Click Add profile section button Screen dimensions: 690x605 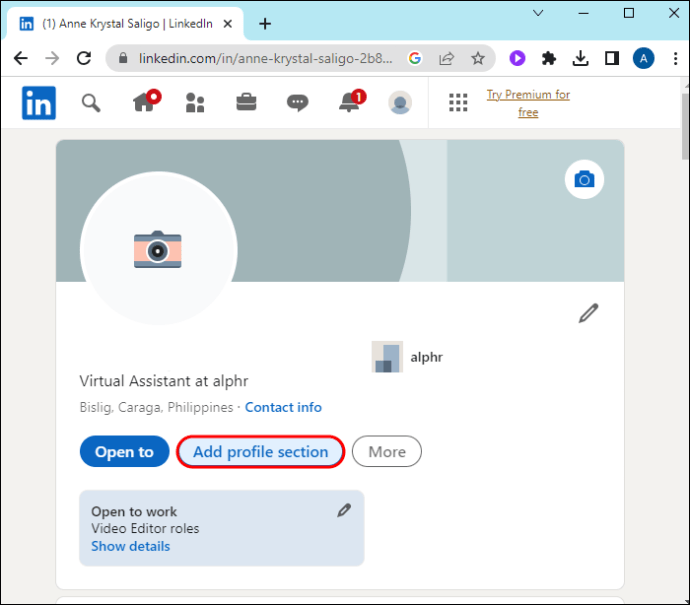coord(261,452)
